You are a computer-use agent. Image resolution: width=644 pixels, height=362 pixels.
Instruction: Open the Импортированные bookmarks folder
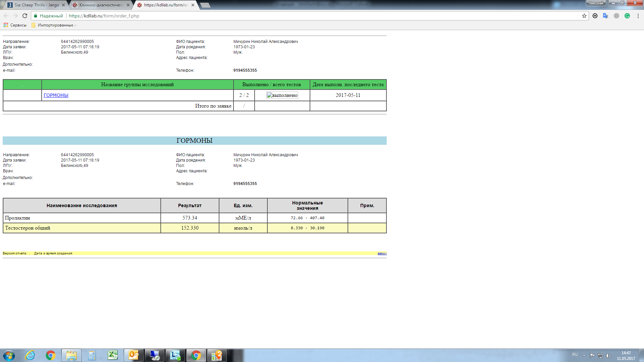point(54,25)
